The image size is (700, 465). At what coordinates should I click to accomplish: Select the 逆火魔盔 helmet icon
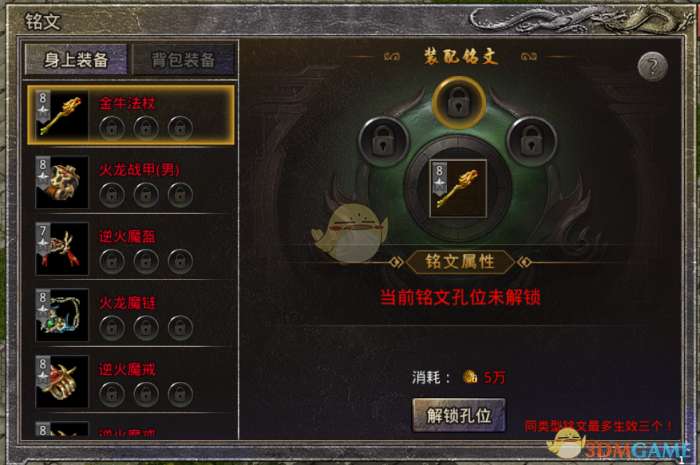62,248
